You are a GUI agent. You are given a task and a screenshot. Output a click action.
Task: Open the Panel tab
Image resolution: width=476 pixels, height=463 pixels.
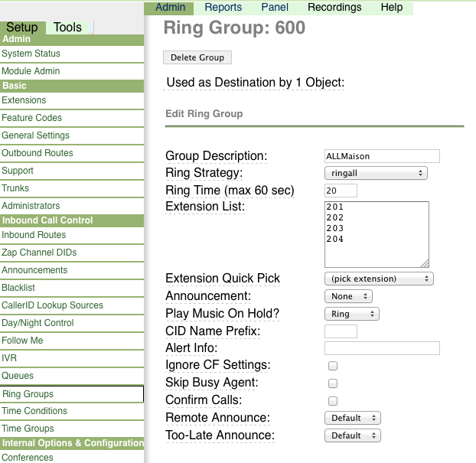pos(275,8)
